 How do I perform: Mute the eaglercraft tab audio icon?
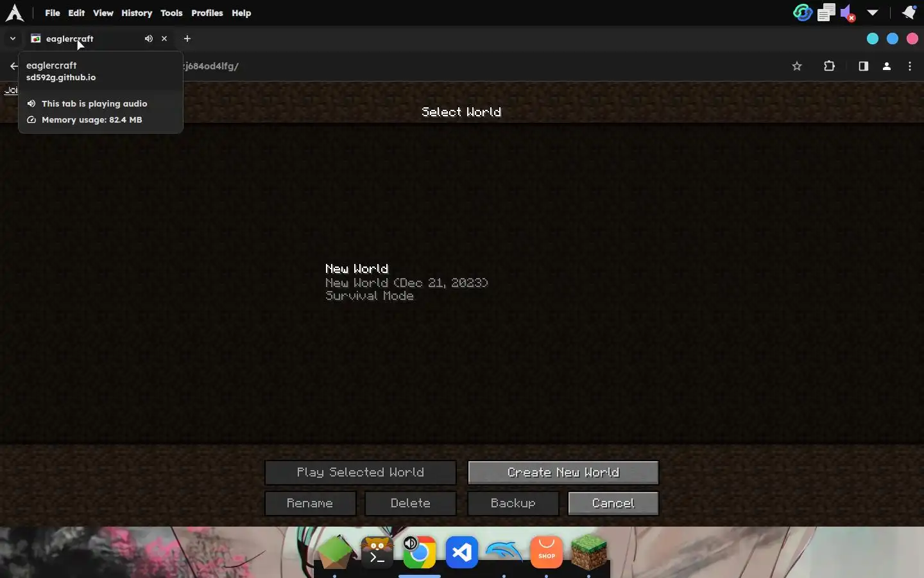149,39
